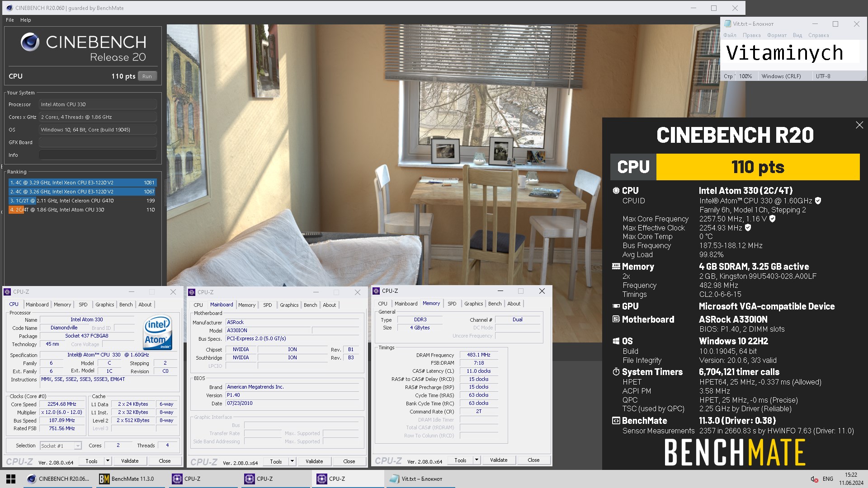The width and height of the screenshot is (868, 488).
Task: Click the Notepad title bar icon
Action: [727, 24]
